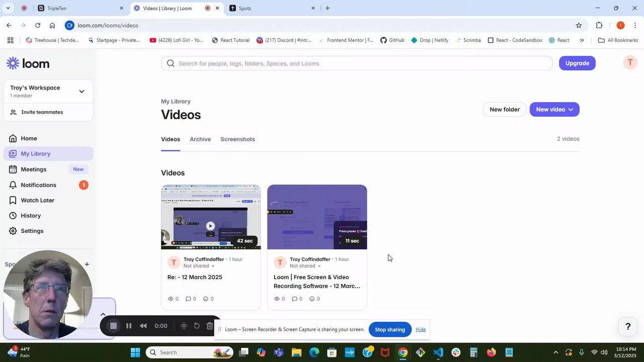Open 'Loom | Free Screen & Video' title
This screenshot has width=644, height=362.
(x=317, y=282)
